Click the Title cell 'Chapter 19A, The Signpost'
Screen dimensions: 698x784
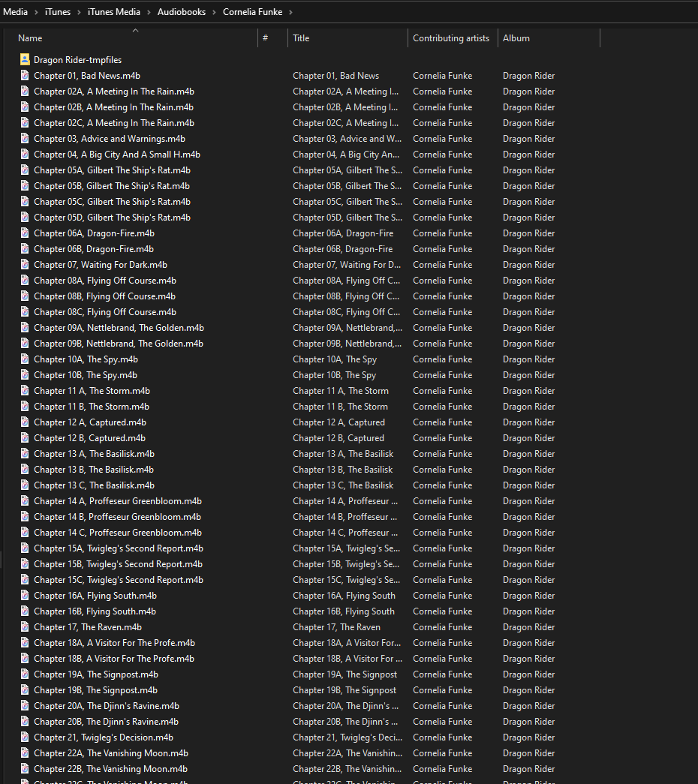345,674
